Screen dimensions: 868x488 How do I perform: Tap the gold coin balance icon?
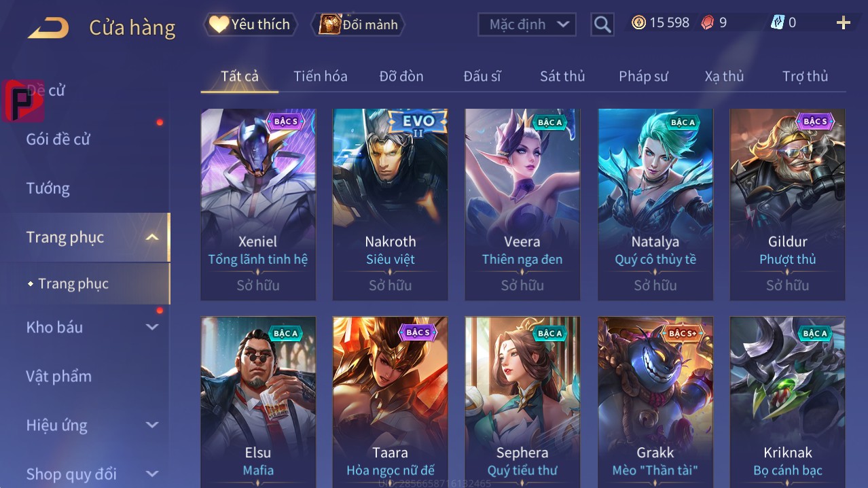[x=638, y=23]
